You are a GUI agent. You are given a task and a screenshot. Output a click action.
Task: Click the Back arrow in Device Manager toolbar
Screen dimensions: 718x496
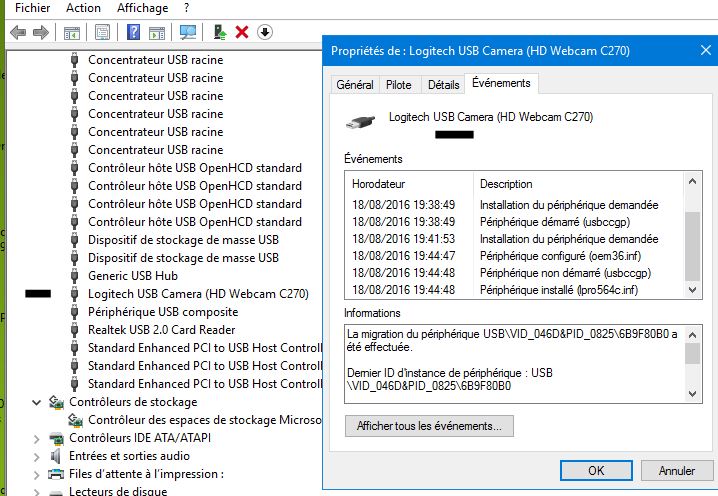tap(18, 33)
